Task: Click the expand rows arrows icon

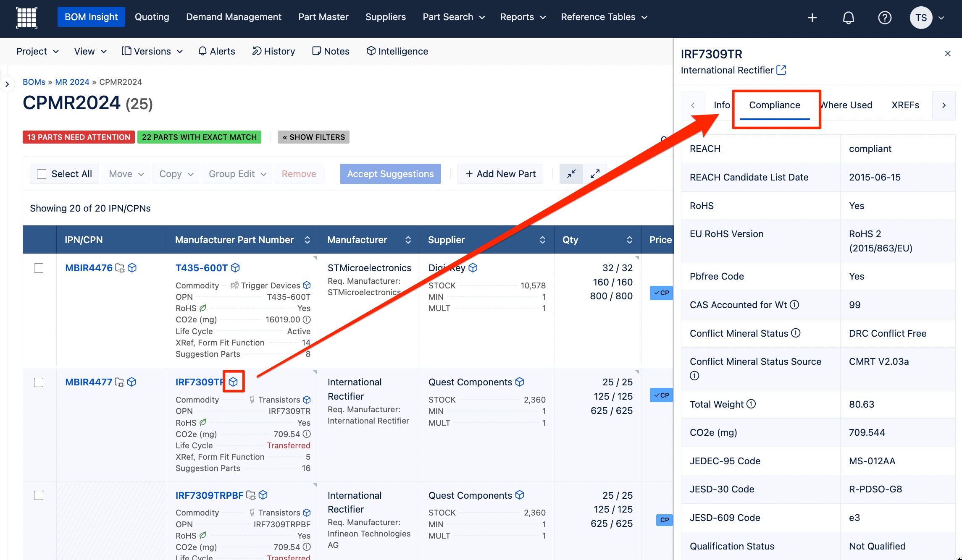Action: click(595, 174)
